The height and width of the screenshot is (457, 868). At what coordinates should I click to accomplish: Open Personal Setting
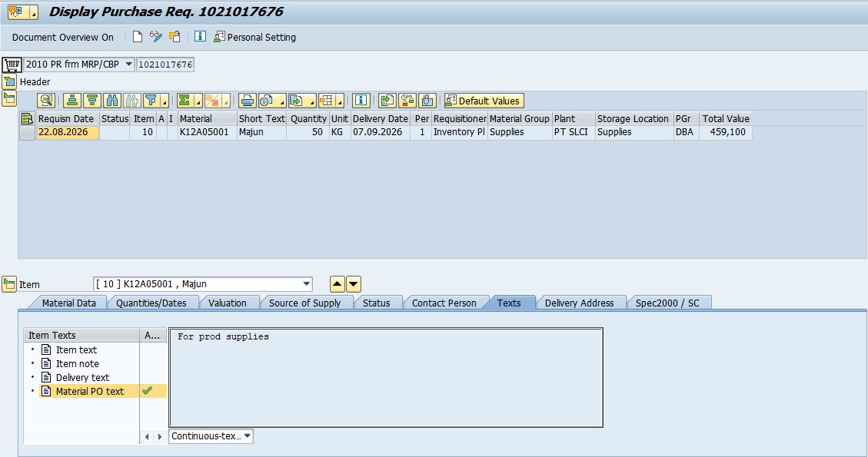(255, 37)
